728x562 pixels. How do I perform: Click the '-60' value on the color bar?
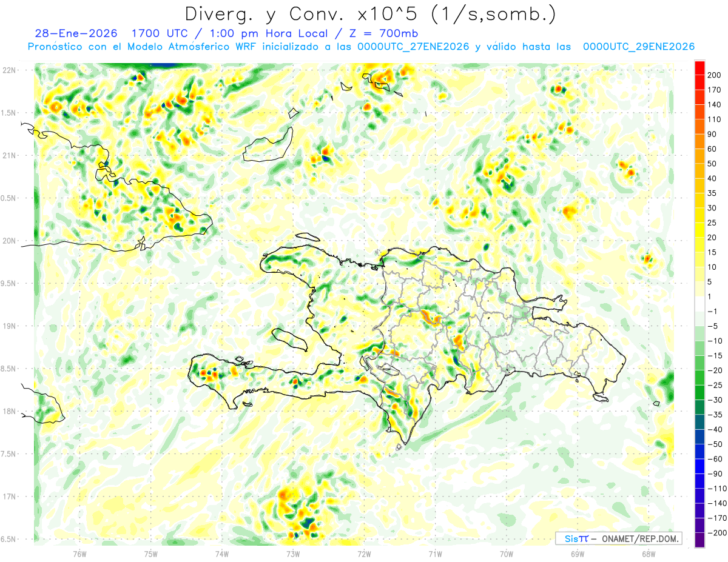[x=714, y=459]
